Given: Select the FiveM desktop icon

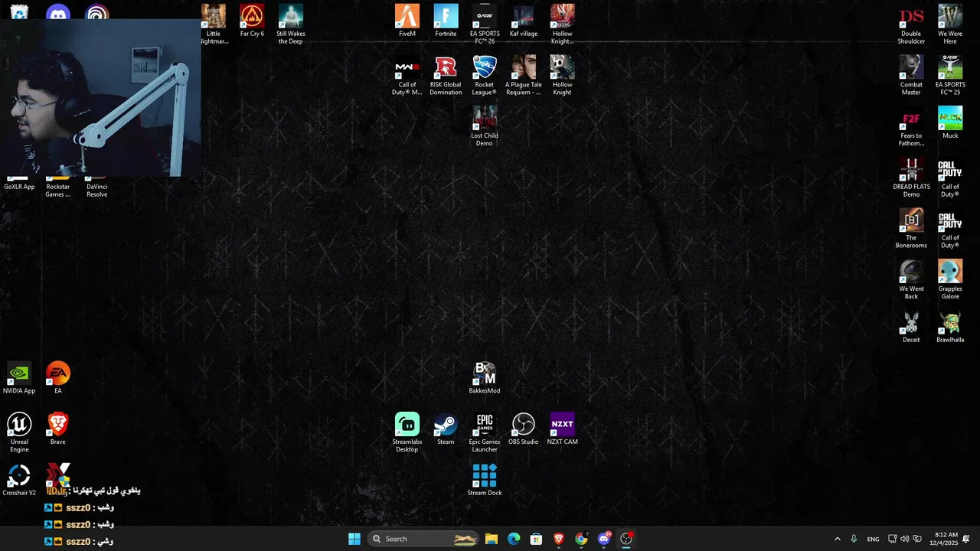Looking at the screenshot, I should tap(407, 21).
